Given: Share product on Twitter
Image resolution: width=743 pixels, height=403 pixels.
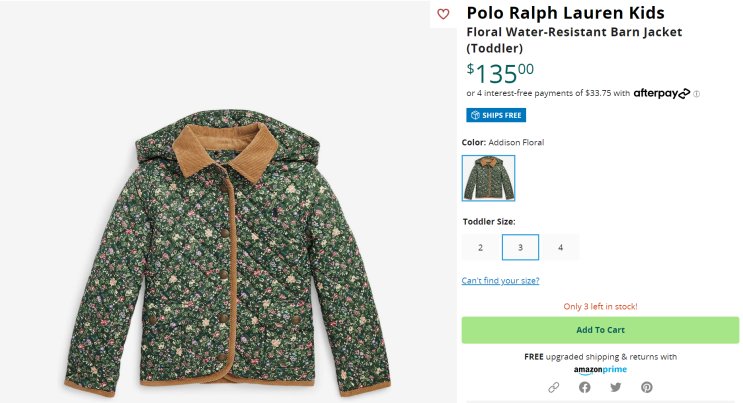Looking at the screenshot, I should pos(615,387).
